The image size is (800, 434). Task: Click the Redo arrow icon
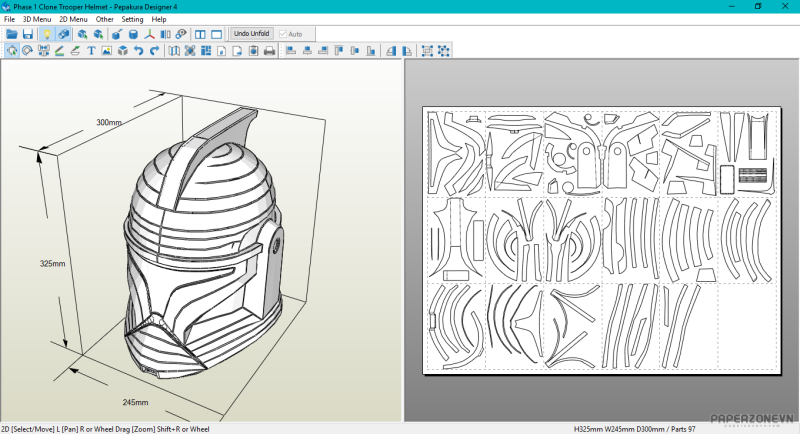point(153,51)
